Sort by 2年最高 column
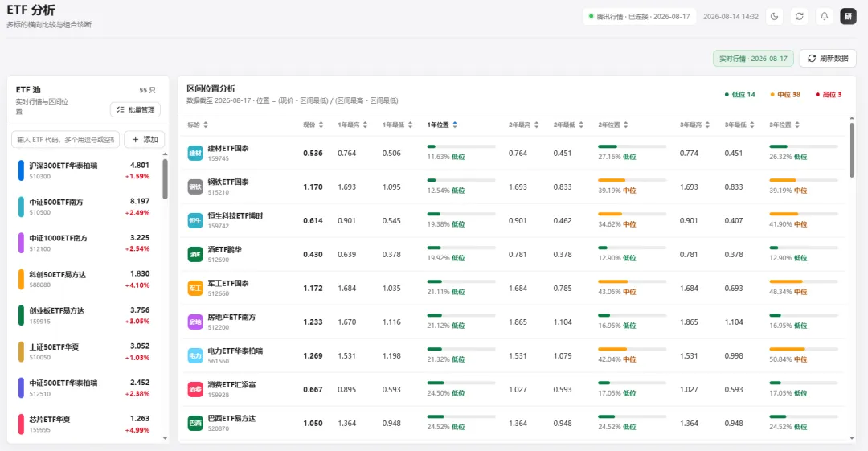Screen dimensions: 868x451 click(x=524, y=125)
